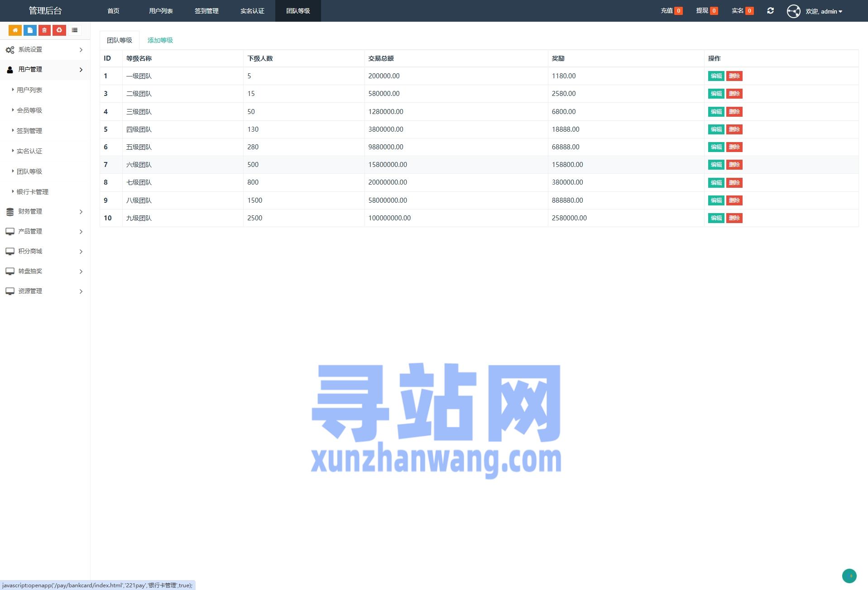Click the monitor icon beside 资源管理
This screenshot has height=590, width=868.
[10, 291]
